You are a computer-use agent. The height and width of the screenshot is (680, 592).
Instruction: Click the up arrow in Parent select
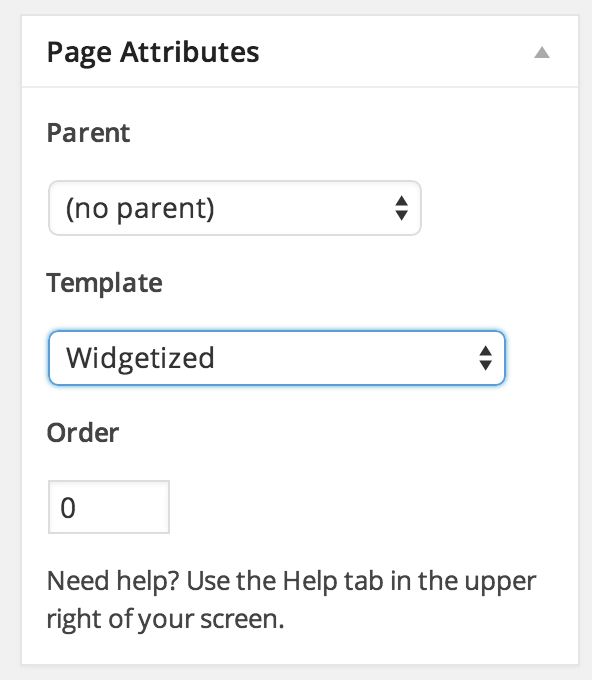(x=402, y=201)
